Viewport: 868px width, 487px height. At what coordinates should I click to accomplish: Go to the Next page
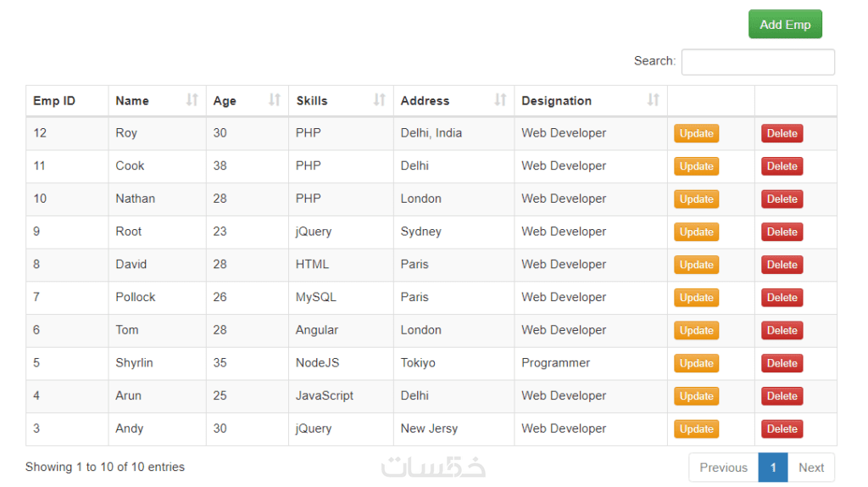tap(811, 467)
